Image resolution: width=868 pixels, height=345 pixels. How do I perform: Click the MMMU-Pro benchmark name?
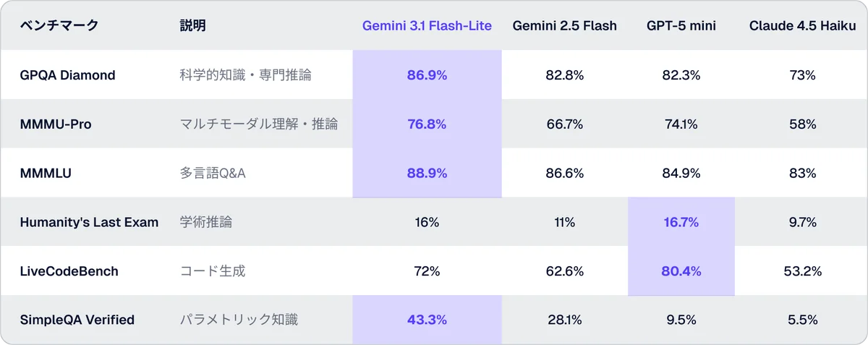[x=56, y=124]
